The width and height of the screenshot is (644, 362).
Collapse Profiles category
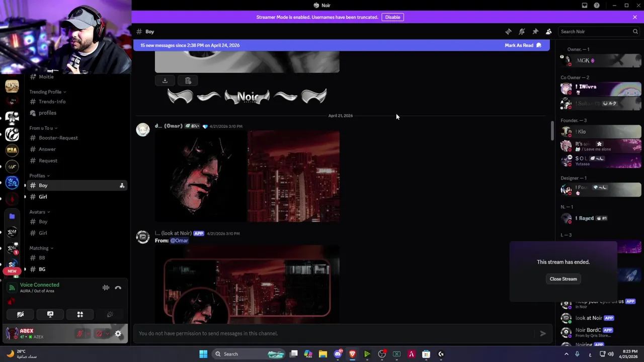(x=39, y=176)
